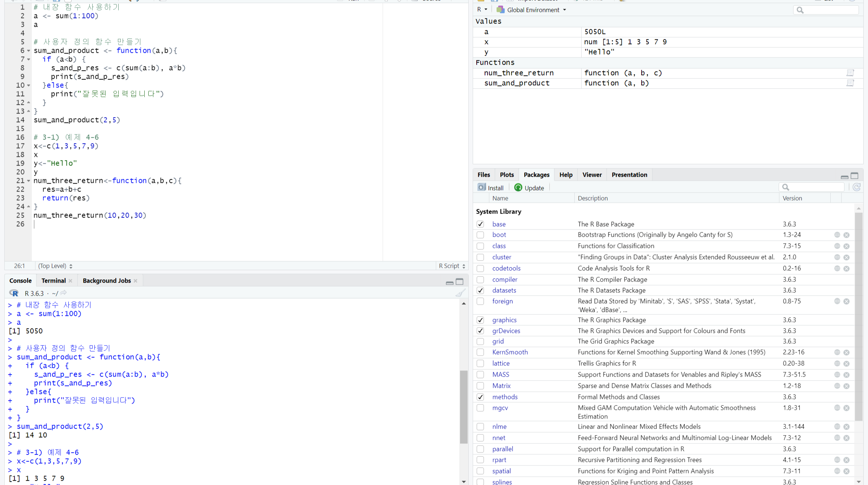The height and width of the screenshot is (485, 868).
Task: Unload the graphics package
Action: 480,320
